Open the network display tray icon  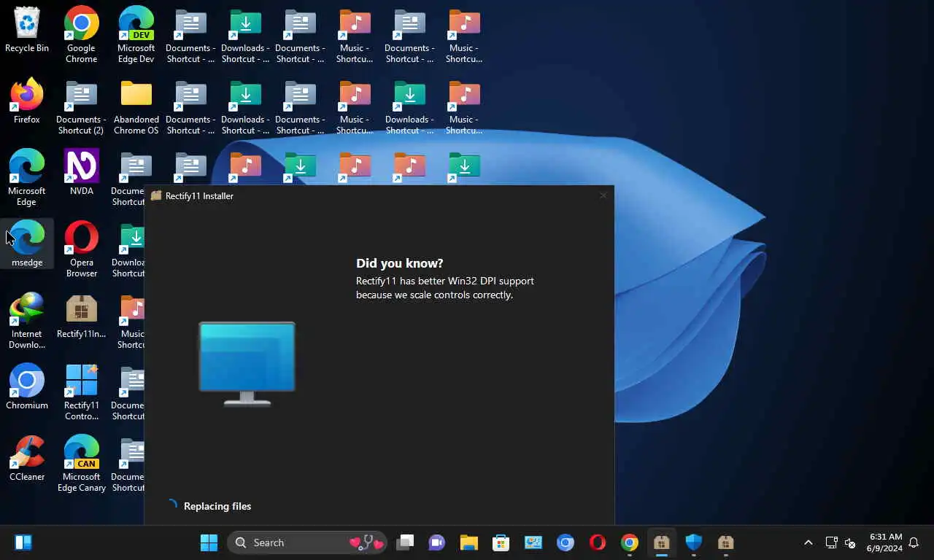click(x=831, y=542)
